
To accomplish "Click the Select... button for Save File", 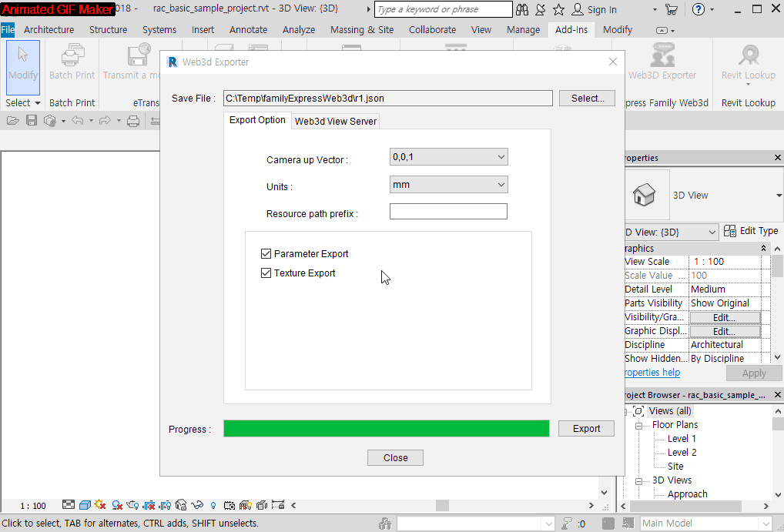I will coord(587,98).
